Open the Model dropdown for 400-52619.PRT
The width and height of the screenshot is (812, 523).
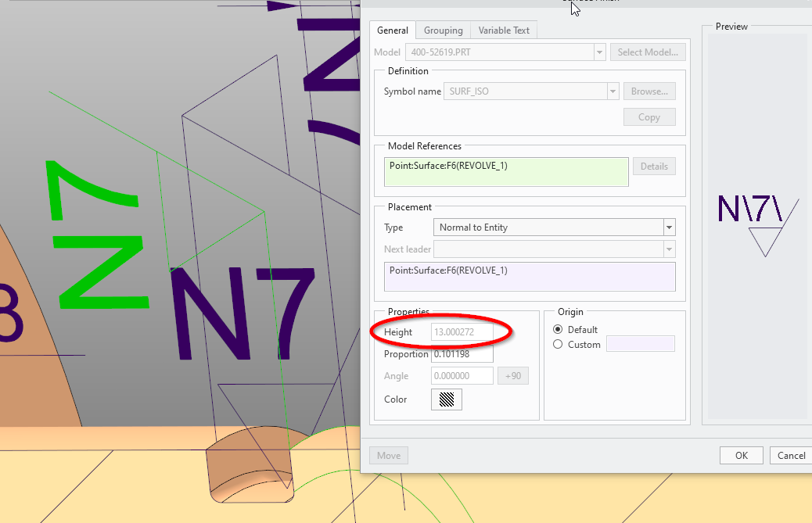click(599, 52)
